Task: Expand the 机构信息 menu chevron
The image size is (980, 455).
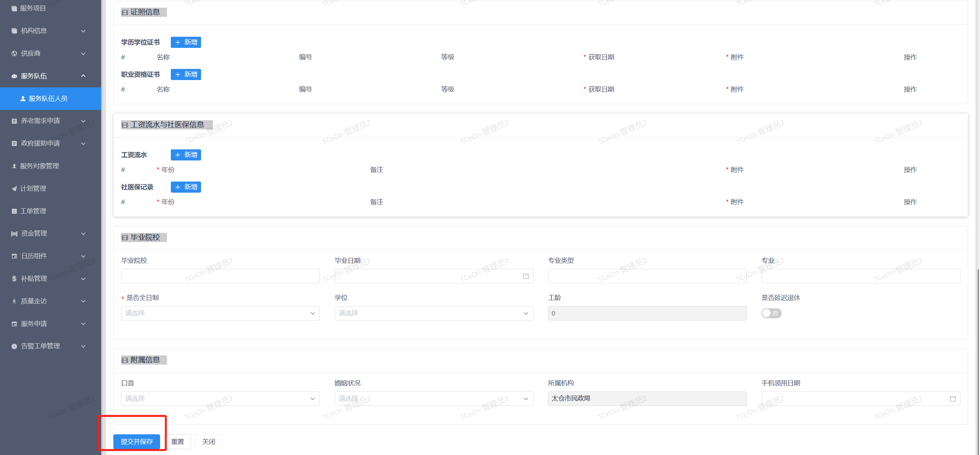Action: click(83, 31)
